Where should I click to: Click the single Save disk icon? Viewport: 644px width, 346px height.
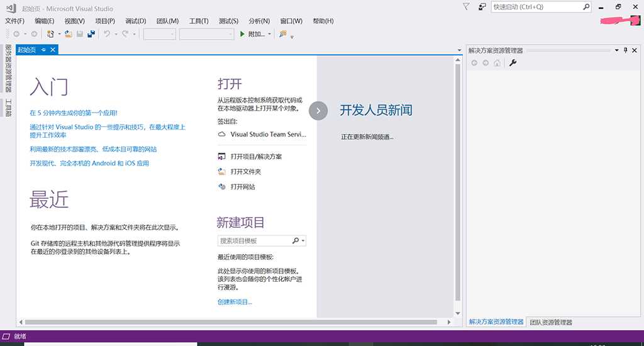pos(80,34)
